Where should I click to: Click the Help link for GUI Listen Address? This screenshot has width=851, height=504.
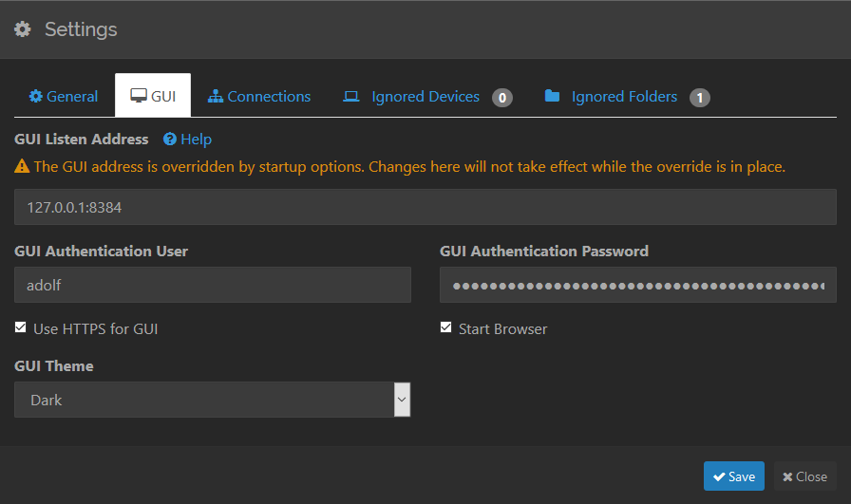(188, 140)
